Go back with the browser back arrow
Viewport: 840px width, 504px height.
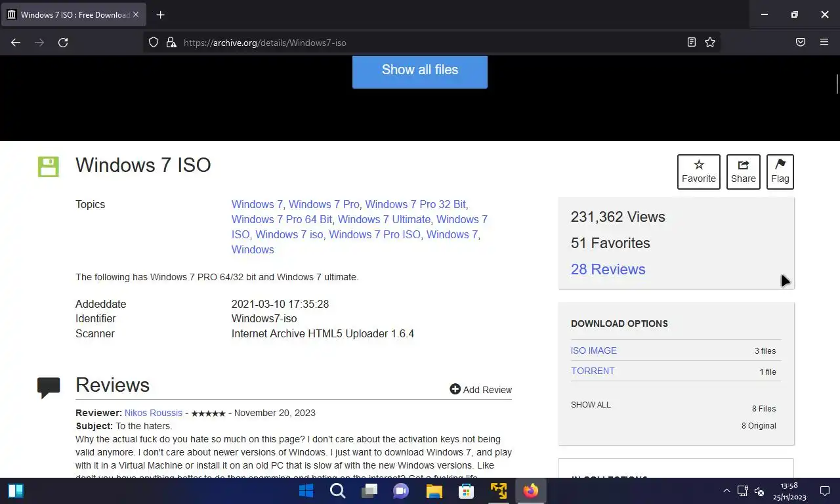click(x=16, y=42)
